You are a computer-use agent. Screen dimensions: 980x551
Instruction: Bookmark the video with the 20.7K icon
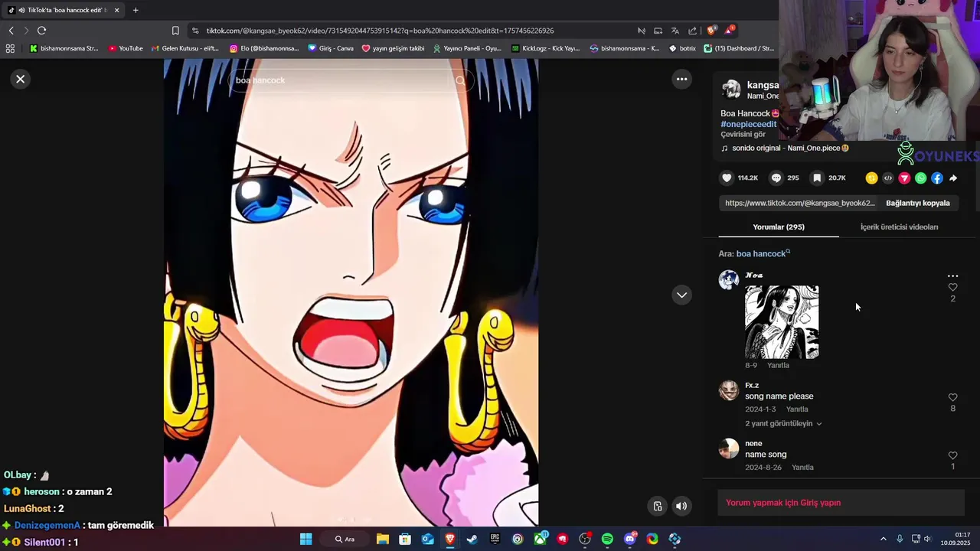(817, 178)
